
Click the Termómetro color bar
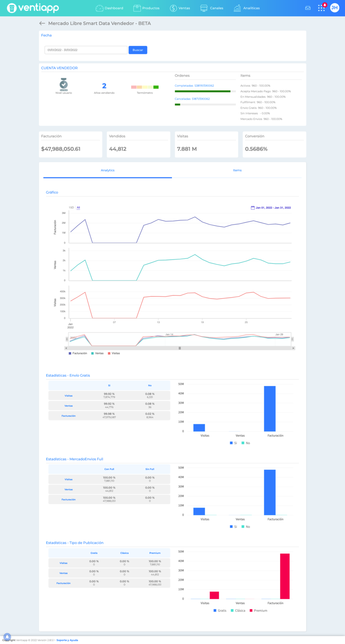[x=145, y=87]
